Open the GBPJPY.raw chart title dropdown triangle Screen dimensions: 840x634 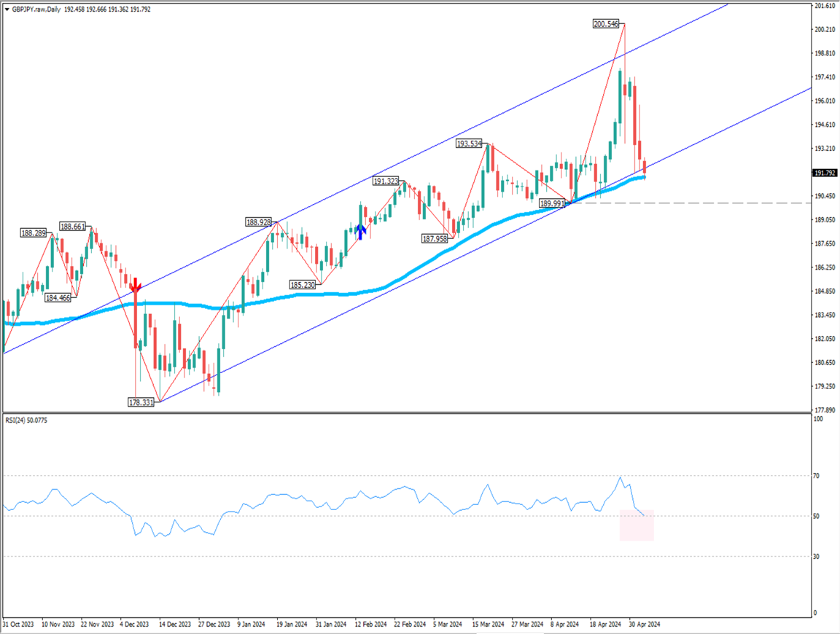7,8
